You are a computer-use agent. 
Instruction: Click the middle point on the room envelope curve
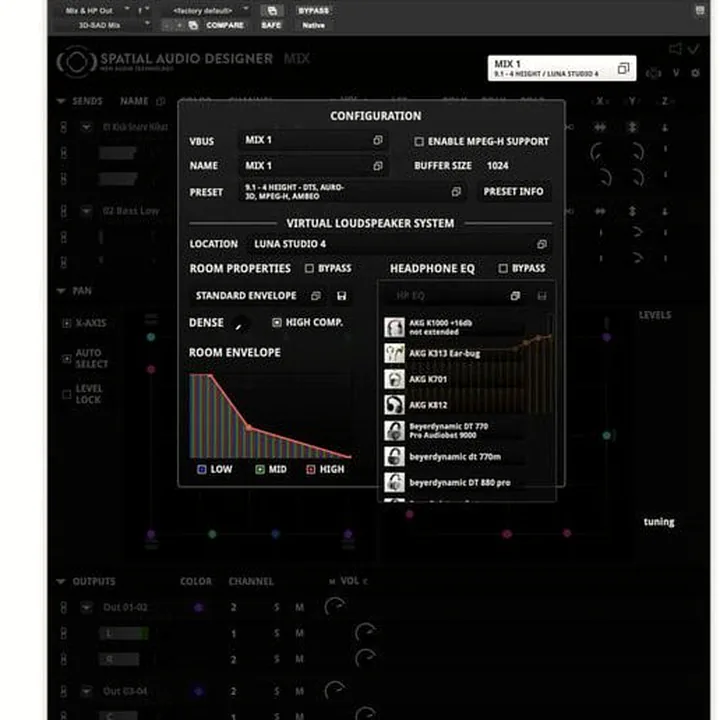tap(248, 428)
